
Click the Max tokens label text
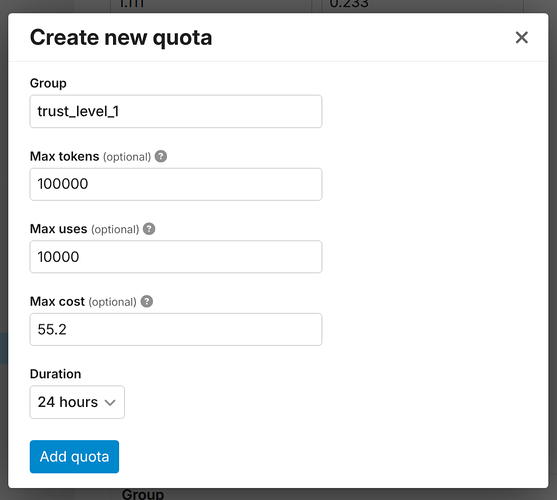tap(64, 156)
